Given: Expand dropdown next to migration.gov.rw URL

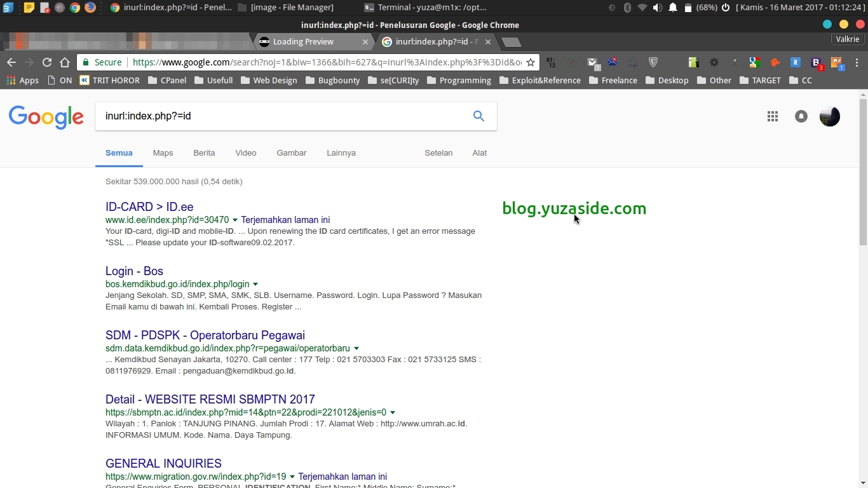Looking at the screenshot, I should coord(292,477).
